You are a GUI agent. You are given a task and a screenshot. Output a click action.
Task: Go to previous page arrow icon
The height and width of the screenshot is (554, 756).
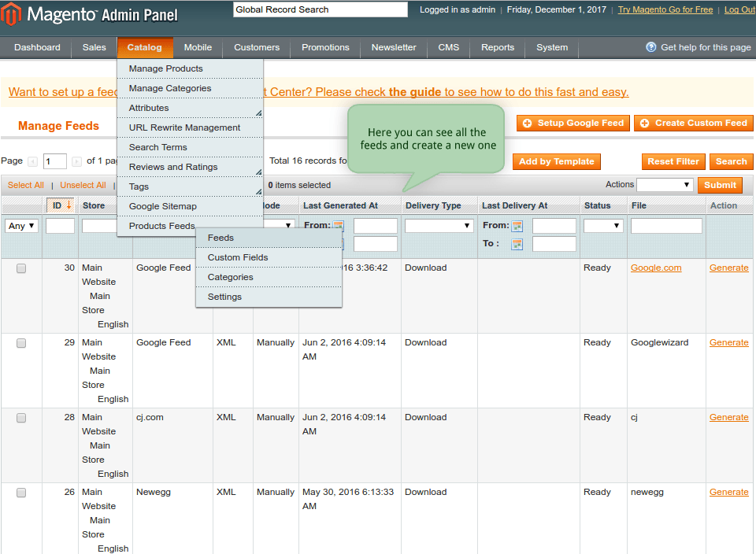pyautogui.click(x=33, y=161)
